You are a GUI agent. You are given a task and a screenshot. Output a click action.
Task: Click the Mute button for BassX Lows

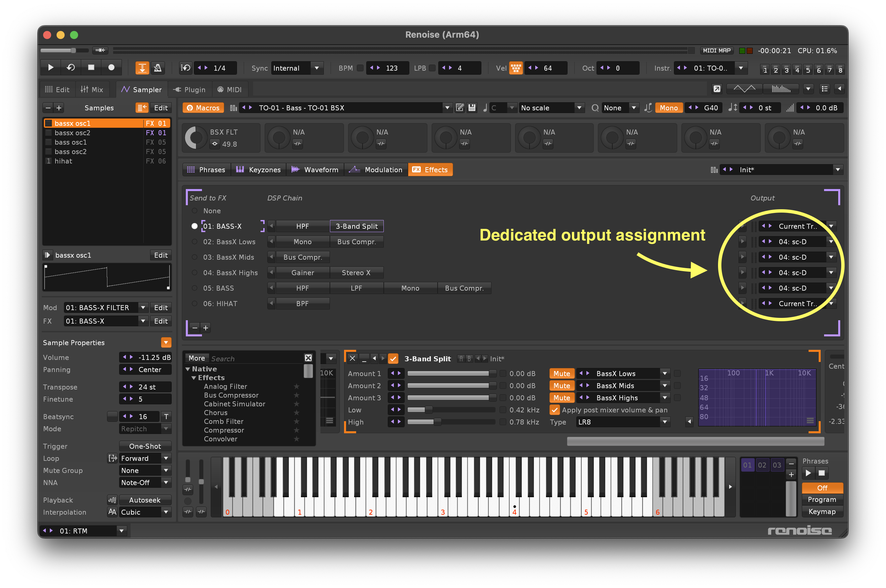[561, 373]
